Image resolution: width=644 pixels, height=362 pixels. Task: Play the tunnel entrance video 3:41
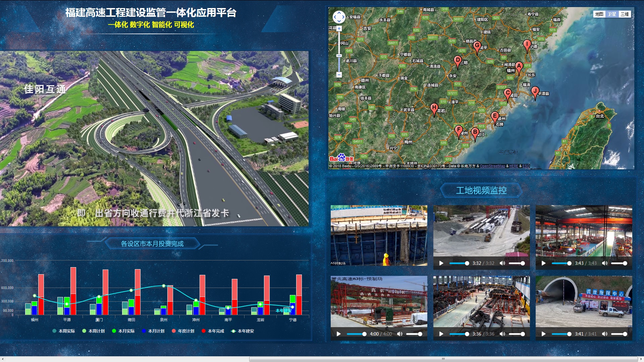543,334
